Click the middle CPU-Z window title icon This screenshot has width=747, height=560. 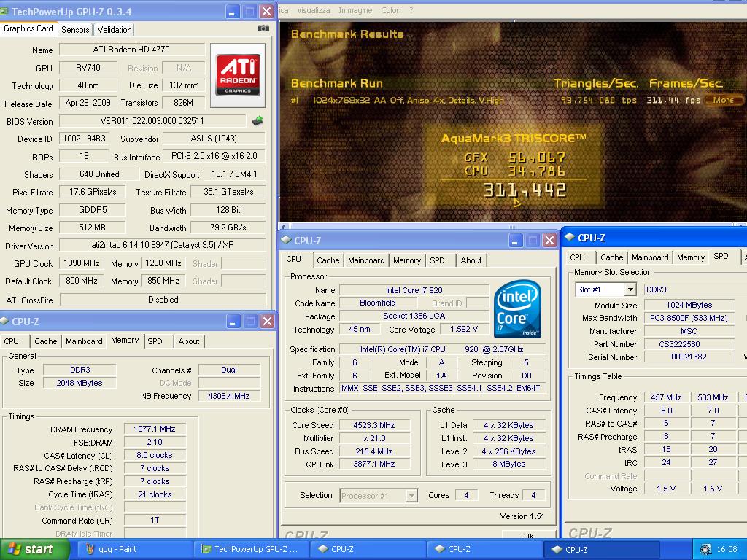[x=286, y=240]
